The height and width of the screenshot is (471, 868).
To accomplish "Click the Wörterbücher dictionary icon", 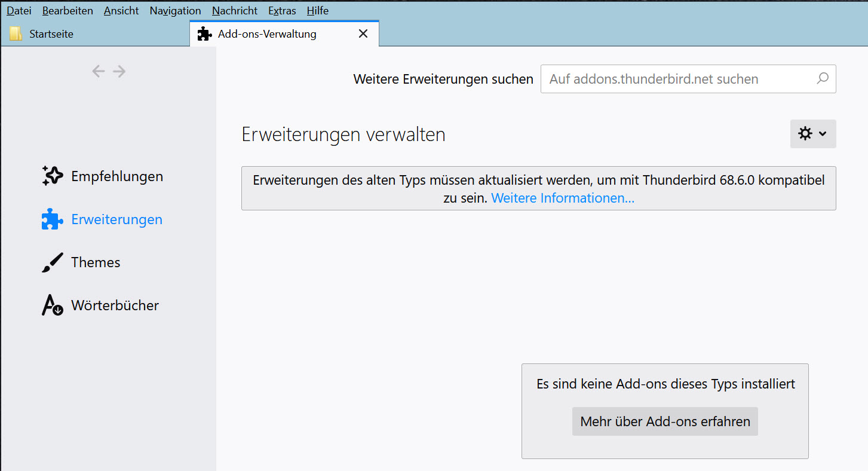I will pyautogui.click(x=53, y=305).
